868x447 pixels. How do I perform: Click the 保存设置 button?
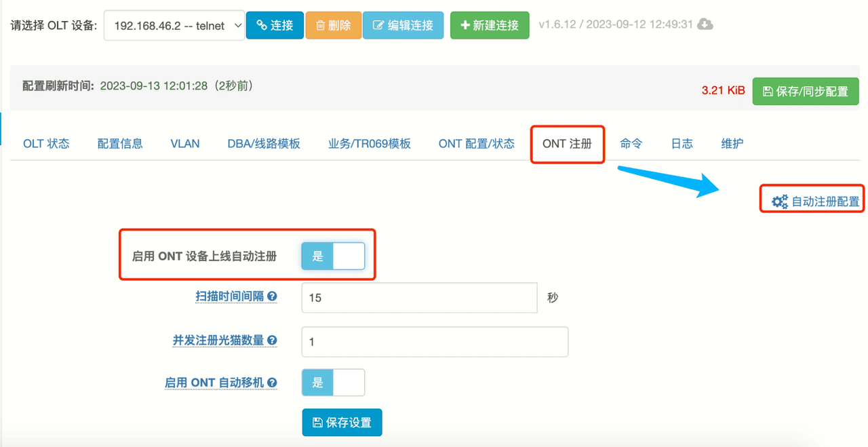pyautogui.click(x=342, y=423)
